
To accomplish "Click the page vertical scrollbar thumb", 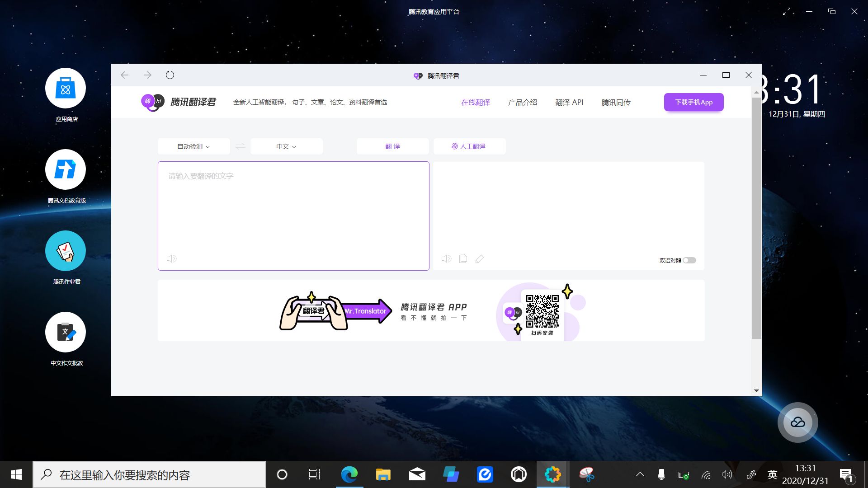I will pos(756,218).
